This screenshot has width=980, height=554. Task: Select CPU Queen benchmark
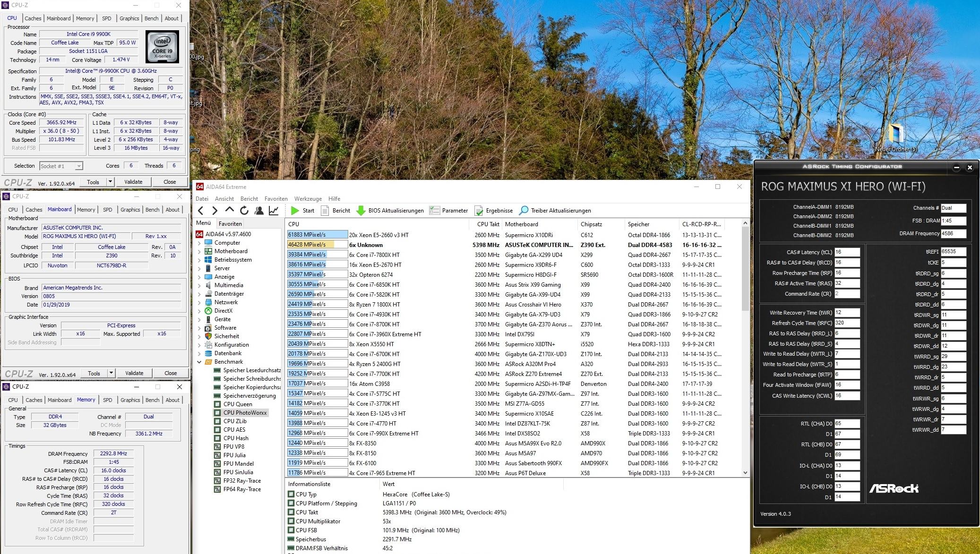238,404
